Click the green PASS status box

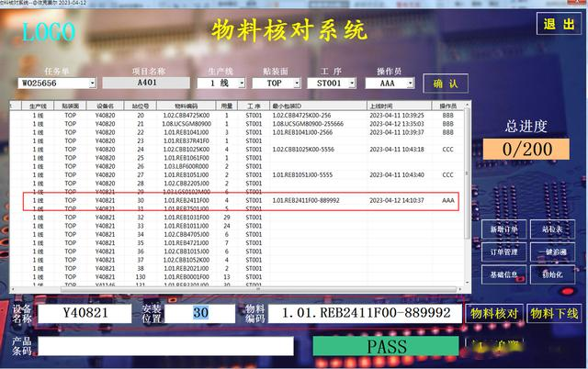386,346
